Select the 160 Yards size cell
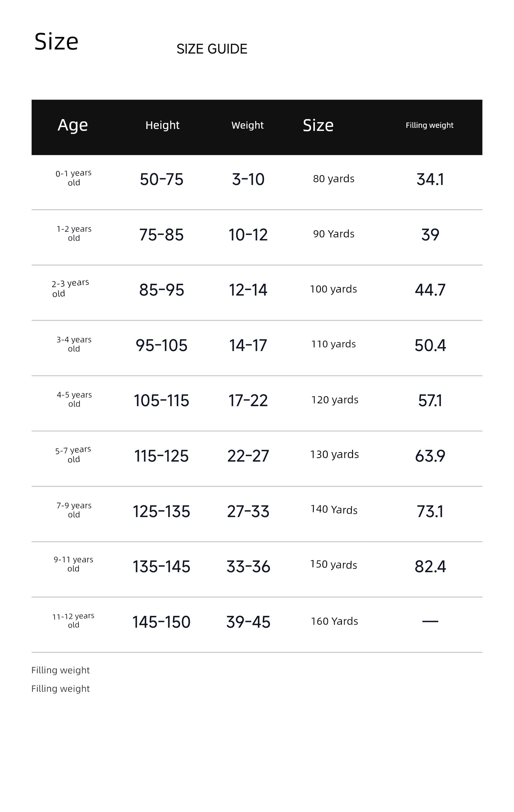Image resolution: width=514 pixels, height=812 pixels. click(334, 621)
